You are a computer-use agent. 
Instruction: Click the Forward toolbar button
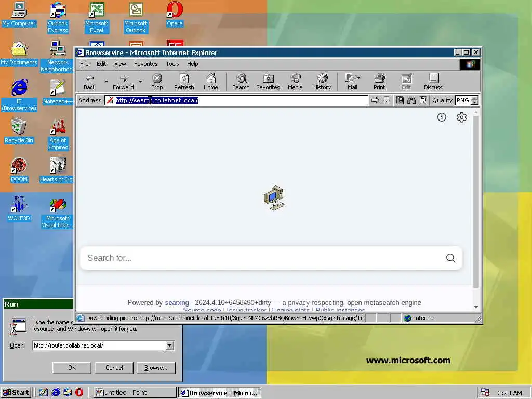point(124,82)
